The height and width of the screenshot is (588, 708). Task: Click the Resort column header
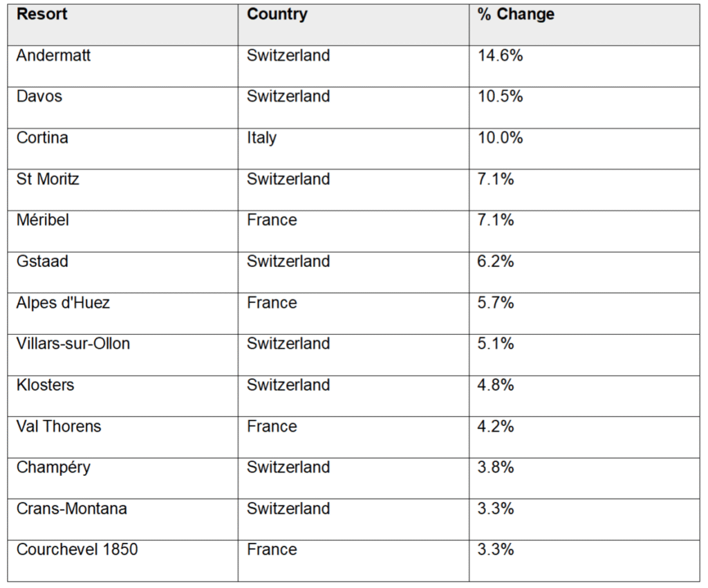(42, 15)
